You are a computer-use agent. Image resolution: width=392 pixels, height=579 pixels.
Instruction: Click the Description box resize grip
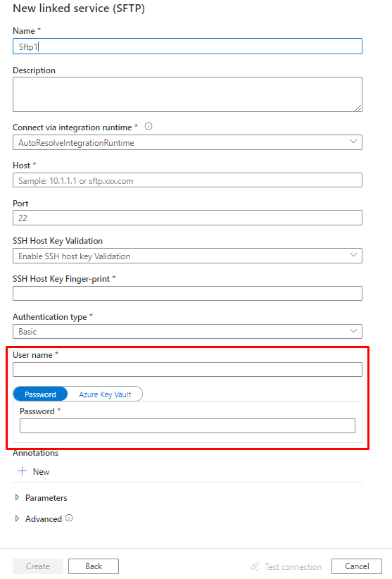(x=358, y=108)
